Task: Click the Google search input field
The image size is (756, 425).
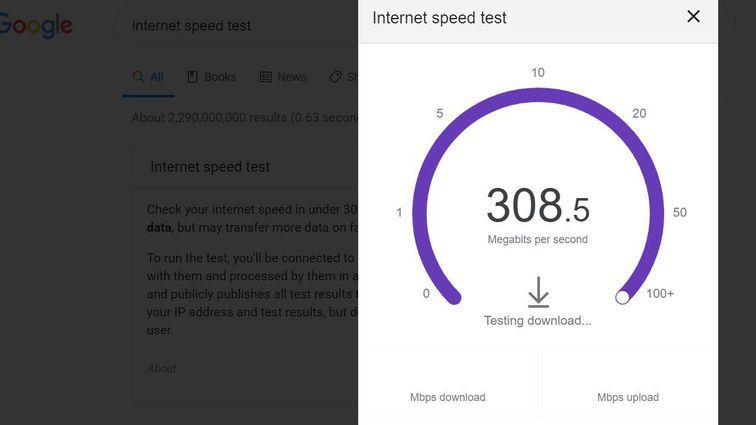Action: [240, 25]
